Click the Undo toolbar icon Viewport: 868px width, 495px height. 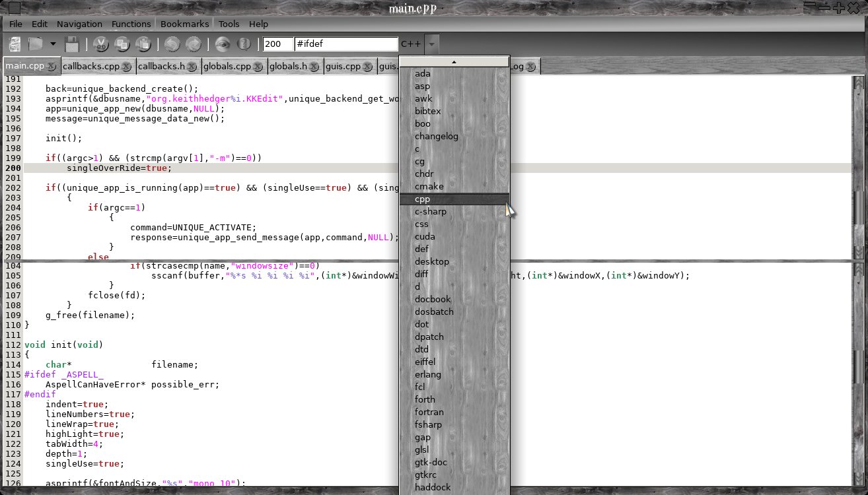coord(172,44)
